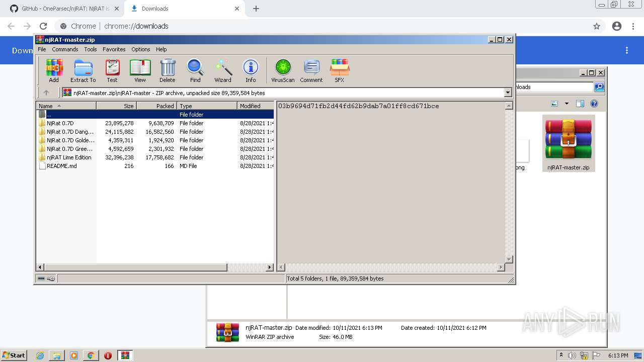Viewport: 644px width, 362px height.
Task: Select the parent folder '..' row
Action: point(155,115)
